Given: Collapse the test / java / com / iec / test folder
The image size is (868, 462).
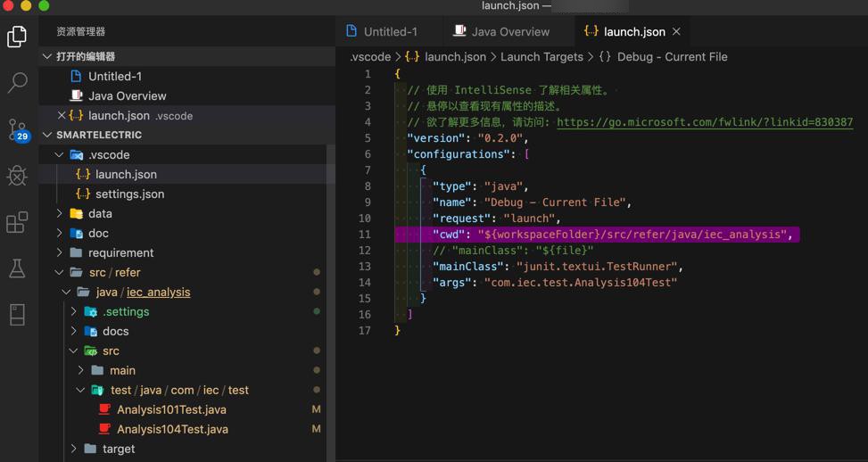Looking at the screenshot, I should point(81,390).
